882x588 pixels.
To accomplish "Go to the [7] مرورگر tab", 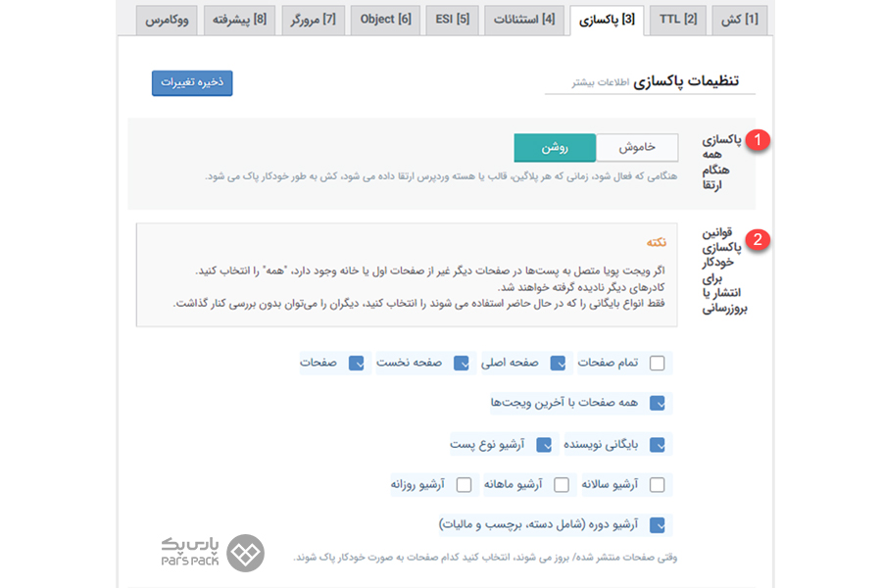I will pos(314,21).
